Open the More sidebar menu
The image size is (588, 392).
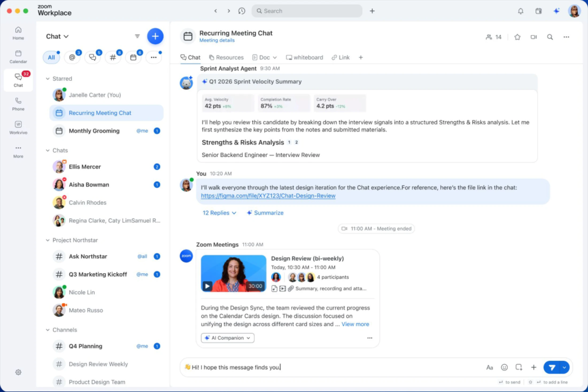click(x=18, y=151)
